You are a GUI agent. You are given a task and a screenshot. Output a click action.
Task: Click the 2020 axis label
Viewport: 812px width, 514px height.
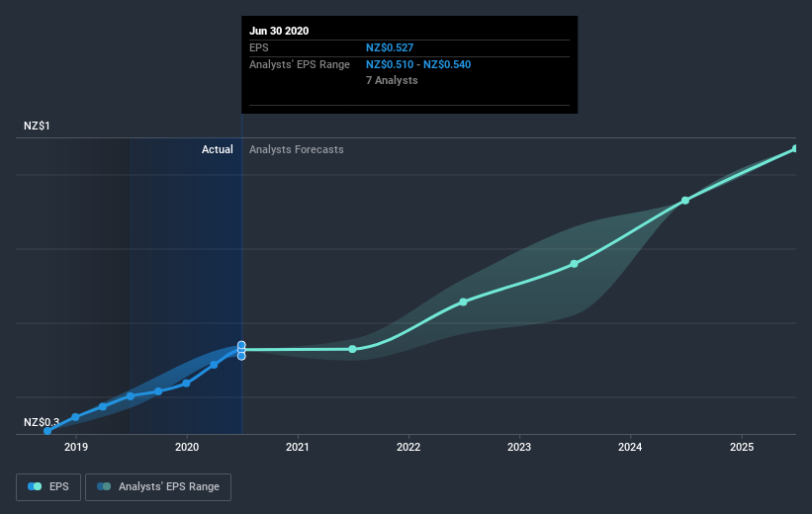(x=186, y=447)
